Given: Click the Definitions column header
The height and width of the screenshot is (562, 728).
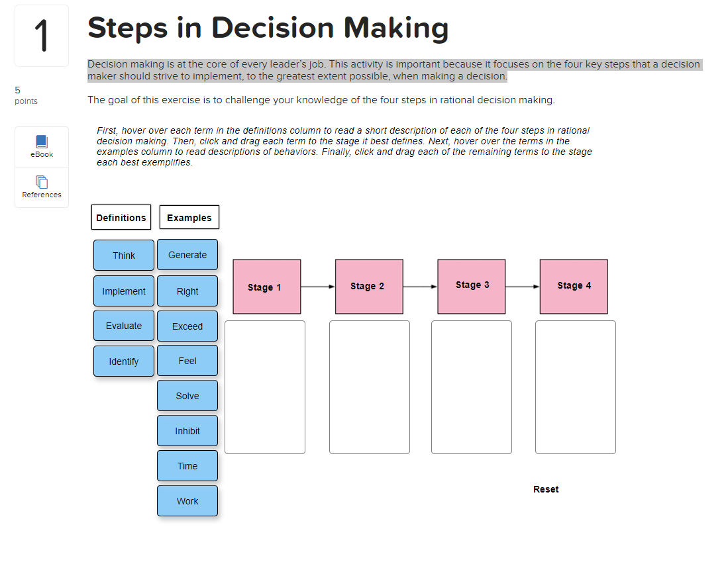Looking at the screenshot, I should [121, 217].
